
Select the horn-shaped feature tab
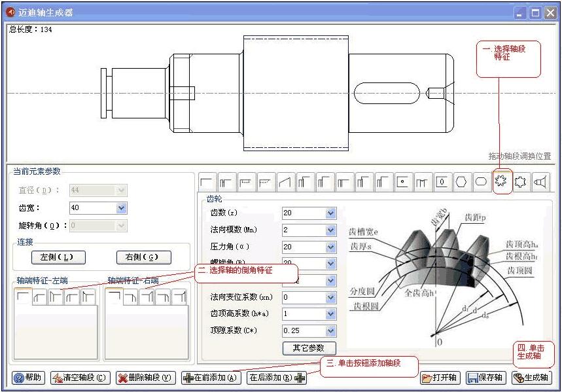pyautogui.click(x=540, y=183)
